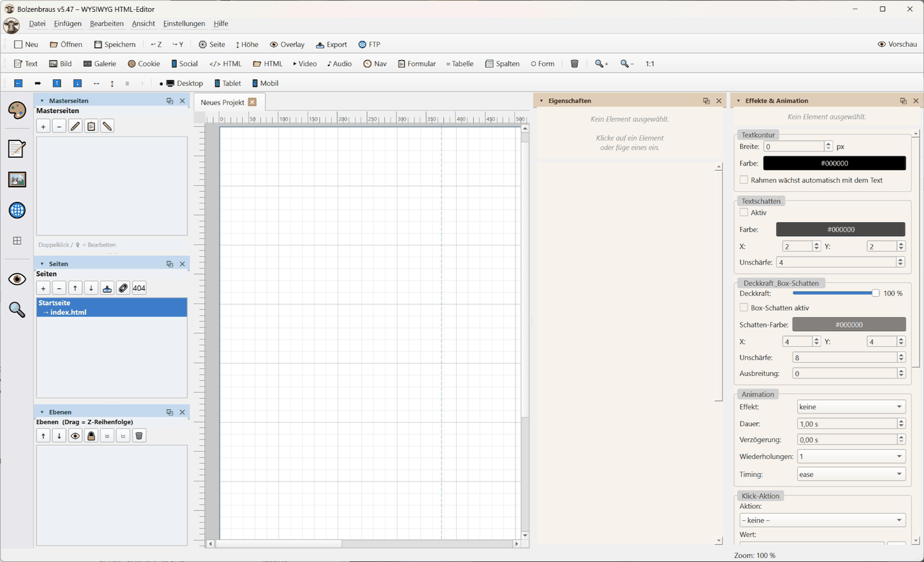The image size is (924, 562).
Task: Click the Neu button
Action: pyautogui.click(x=26, y=44)
